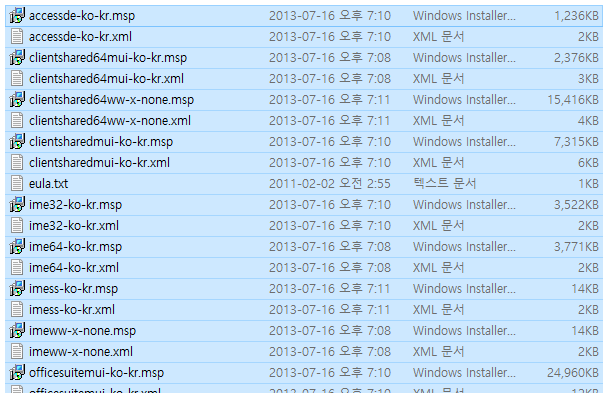This screenshot has width=610, height=401.
Task: Select file name clientshared64ww-x-none.xml
Action: (x=110, y=121)
